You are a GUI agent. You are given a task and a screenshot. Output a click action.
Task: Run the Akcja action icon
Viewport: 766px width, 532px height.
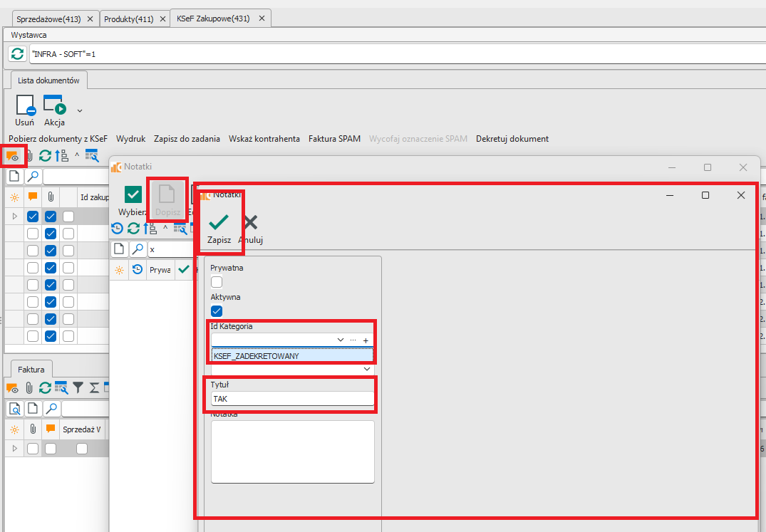[55, 105]
